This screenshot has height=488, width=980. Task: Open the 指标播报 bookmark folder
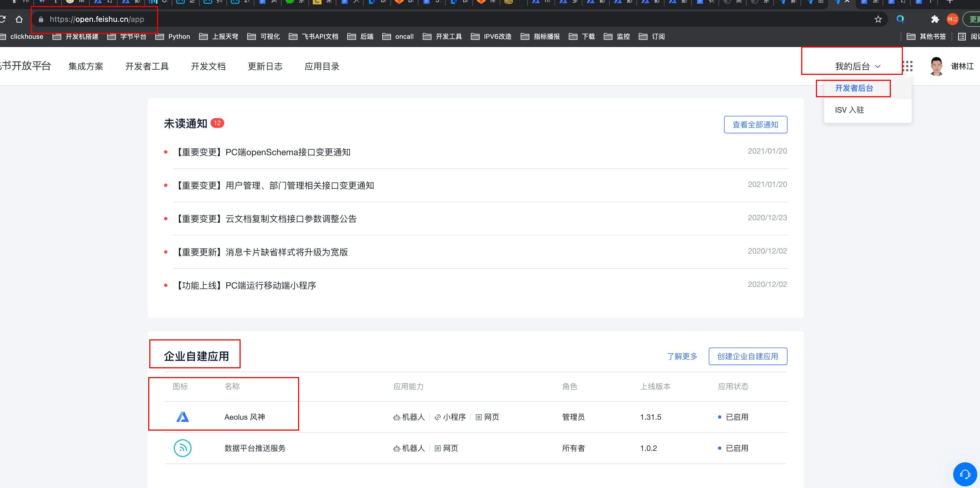(540, 37)
